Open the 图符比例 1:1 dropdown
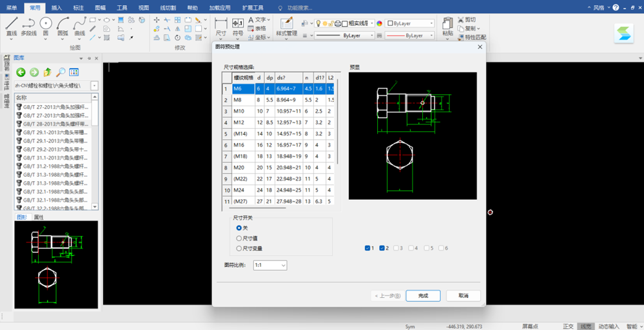 [270, 265]
